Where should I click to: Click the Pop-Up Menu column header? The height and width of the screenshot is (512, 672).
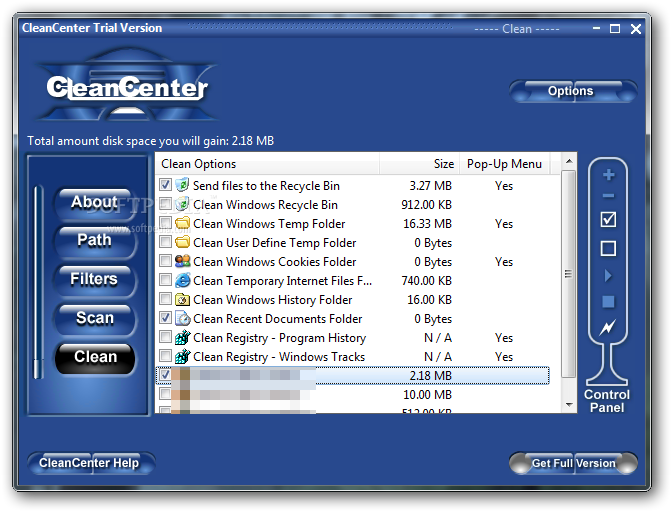(x=504, y=164)
